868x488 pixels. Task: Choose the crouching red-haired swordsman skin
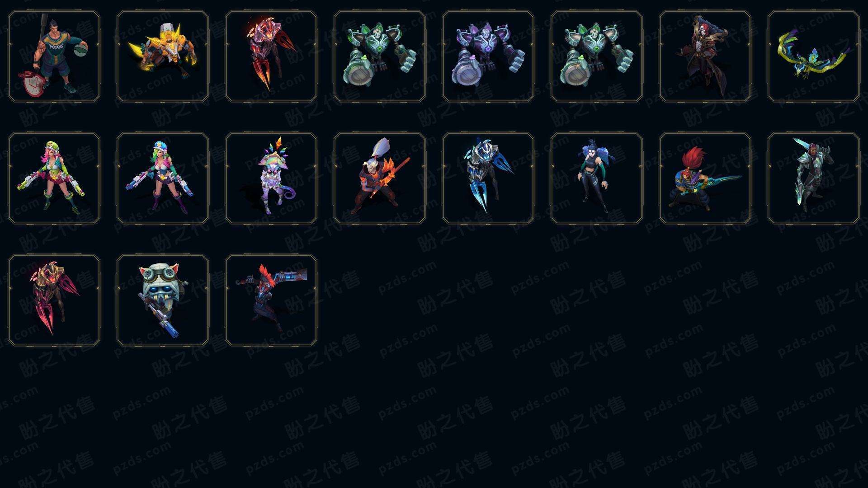pyautogui.click(x=705, y=178)
